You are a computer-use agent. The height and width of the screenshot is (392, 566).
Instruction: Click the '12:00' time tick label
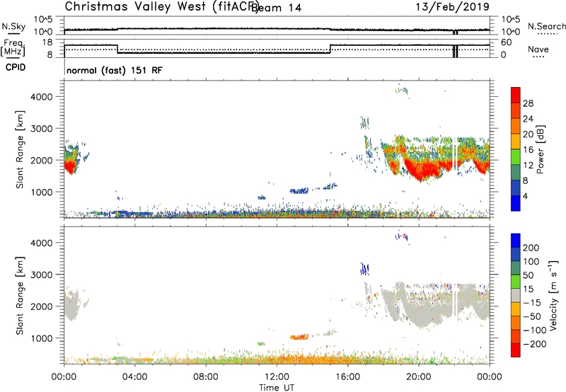[277, 377]
